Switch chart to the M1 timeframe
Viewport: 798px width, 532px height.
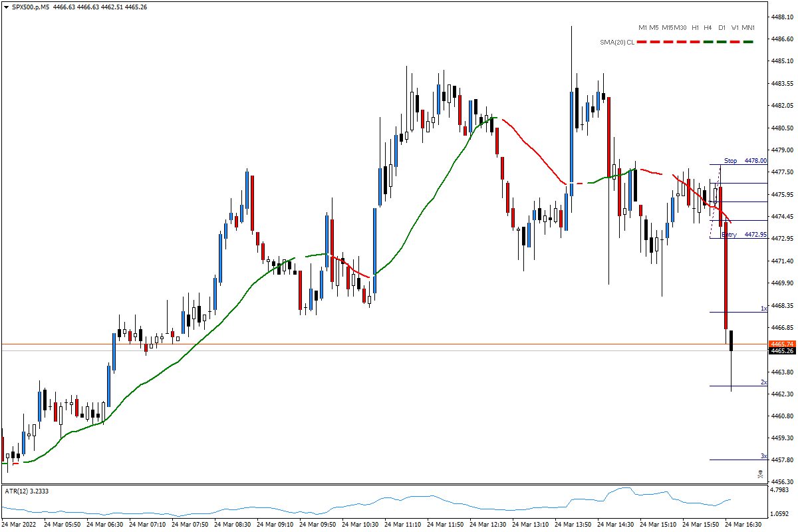click(642, 28)
